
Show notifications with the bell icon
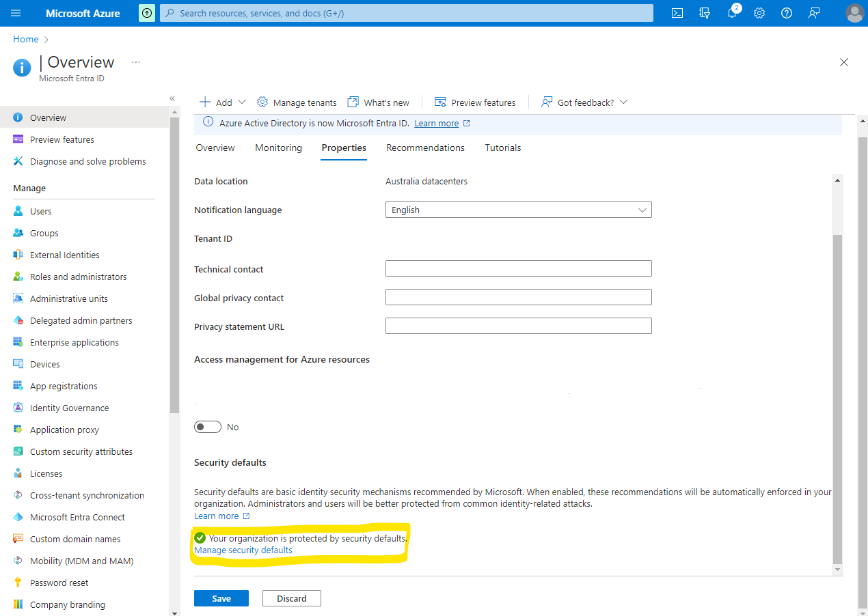point(732,13)
